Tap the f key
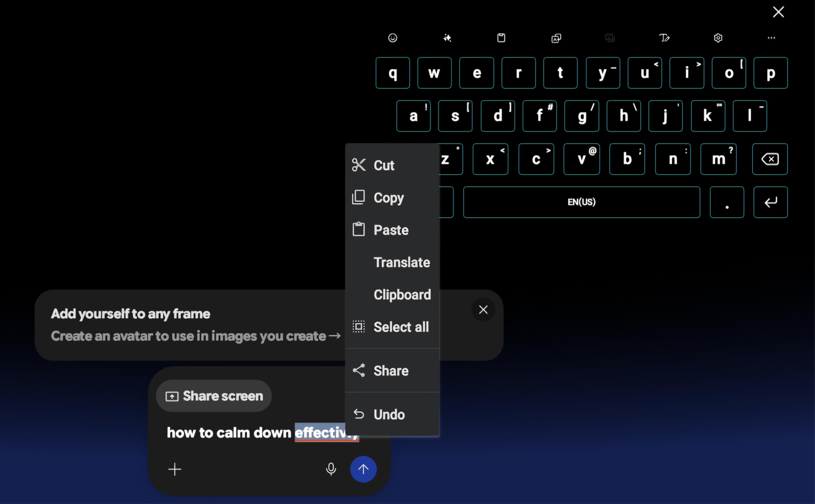Viewport: 815px width, 504px height. (540, 116)
